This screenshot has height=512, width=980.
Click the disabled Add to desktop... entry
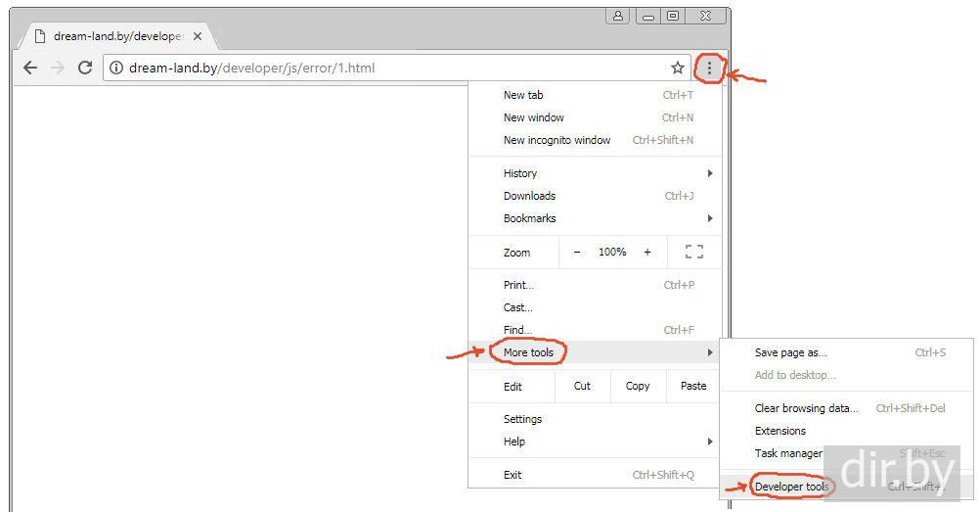(847, 376)
